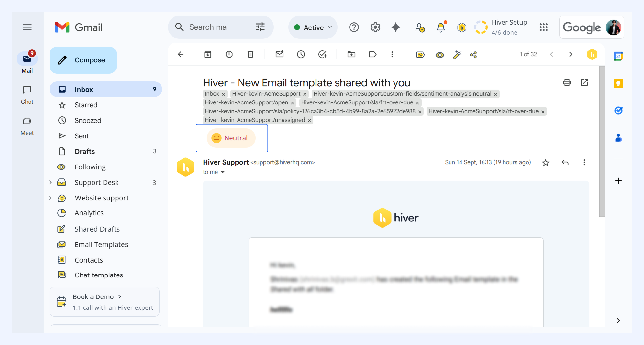Reply to Hiver Support message
Screen dimensions: 644x345
565,163
